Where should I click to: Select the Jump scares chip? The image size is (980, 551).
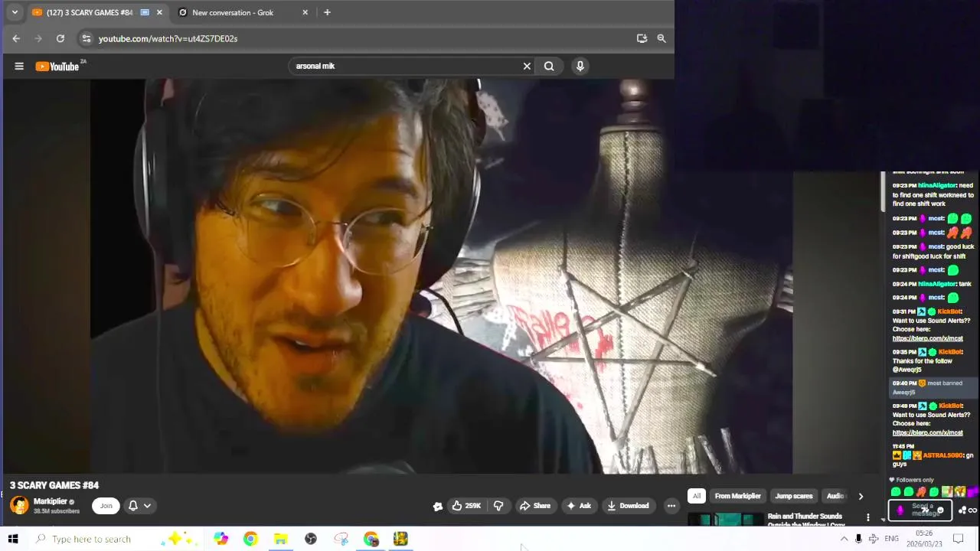[794, 496]
